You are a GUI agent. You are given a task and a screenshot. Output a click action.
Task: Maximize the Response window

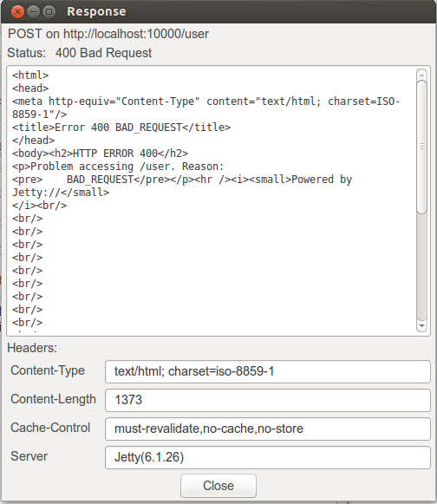(49, 12)
